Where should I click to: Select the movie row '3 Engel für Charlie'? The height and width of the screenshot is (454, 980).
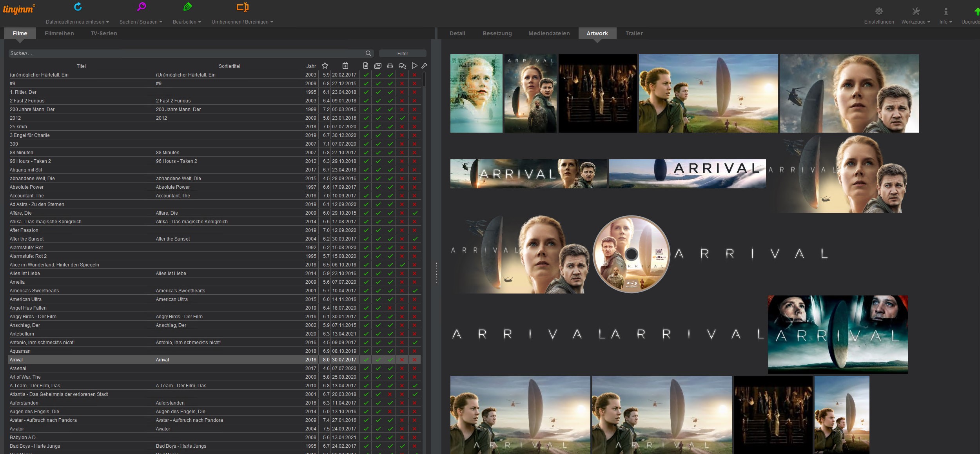214,135
